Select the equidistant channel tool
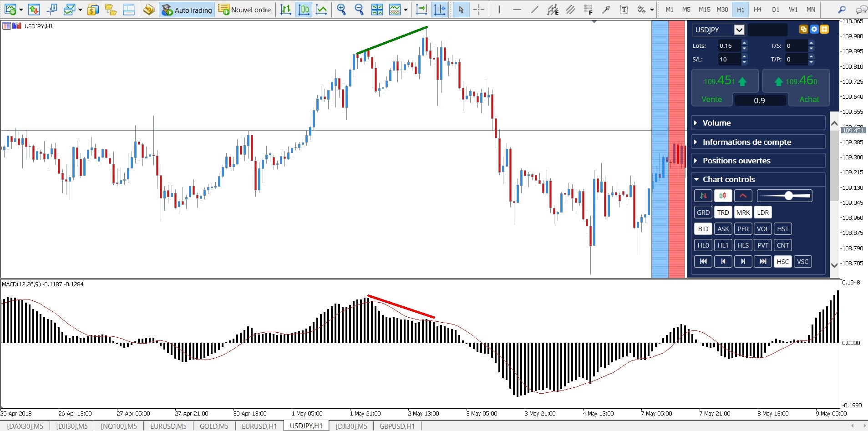 (x=571, y=9)
